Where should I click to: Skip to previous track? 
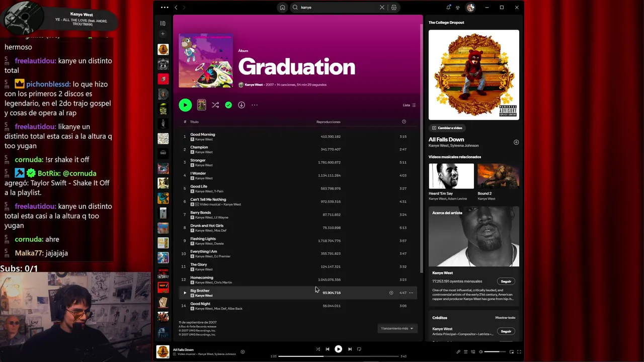pos(327,349)
